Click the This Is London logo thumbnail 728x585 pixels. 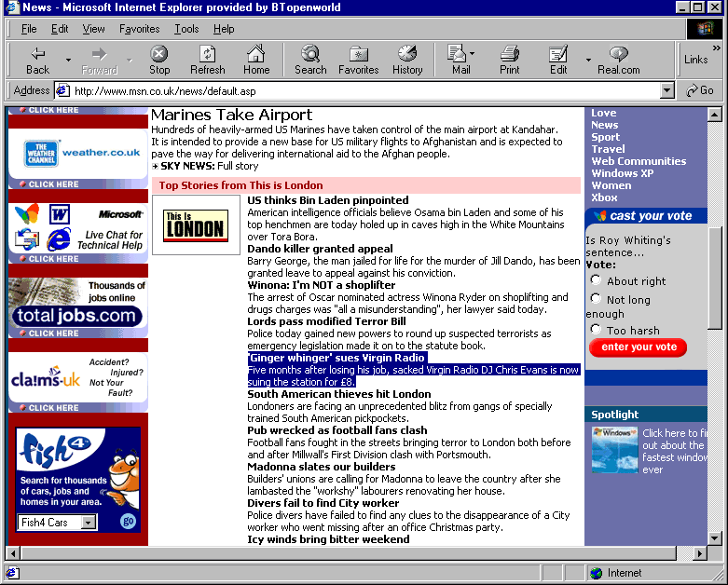tap(195, 225)
